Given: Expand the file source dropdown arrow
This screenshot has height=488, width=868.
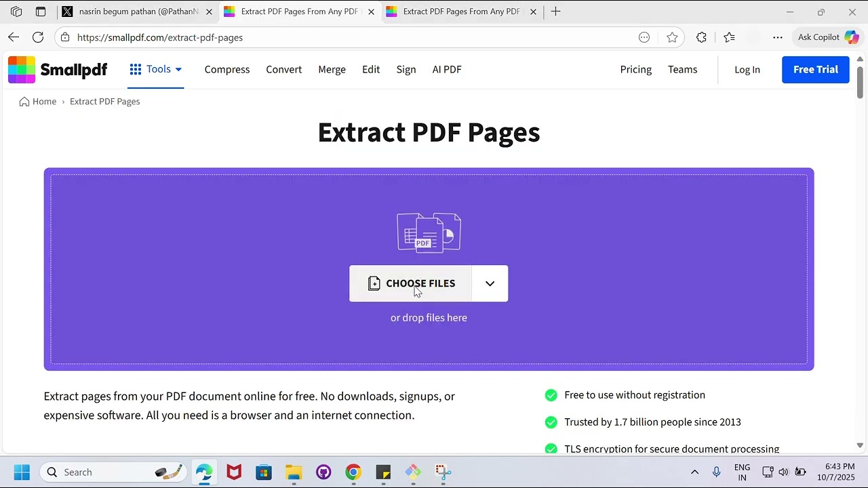Looking at the screenshot, I should [x=490, y=283].
